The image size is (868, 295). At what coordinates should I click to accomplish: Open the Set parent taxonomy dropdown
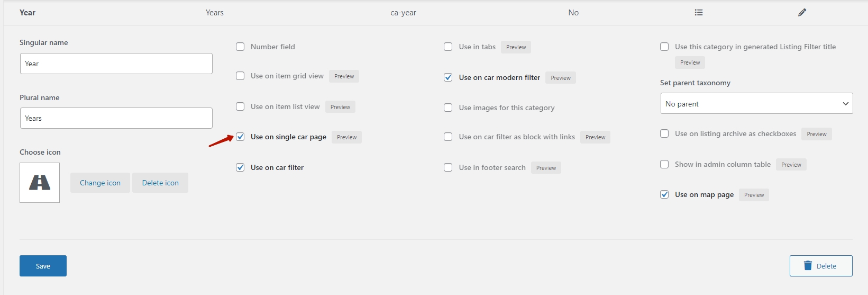756,104
